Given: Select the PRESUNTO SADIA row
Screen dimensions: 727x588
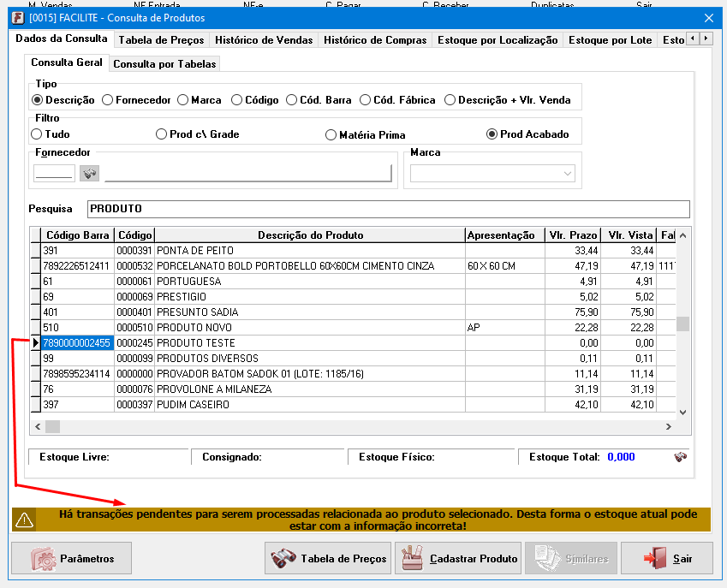Looking at the screenshot, I should point(353,312).
